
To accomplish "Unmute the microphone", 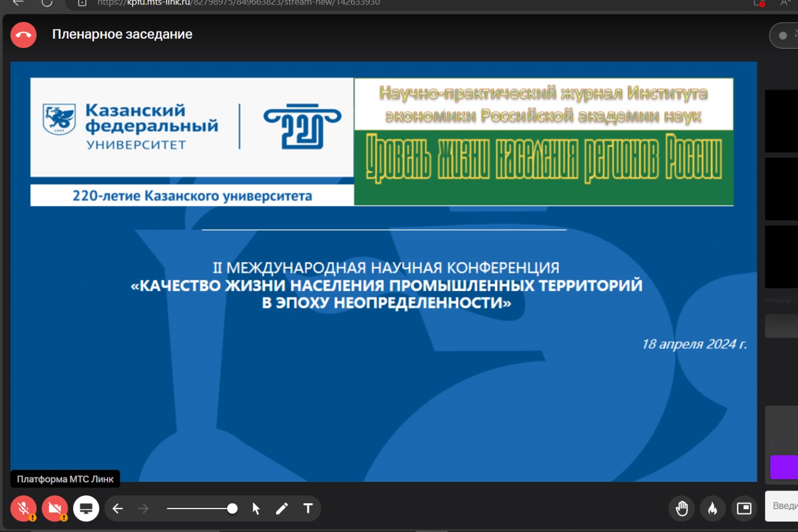I will tap(23, 509).
